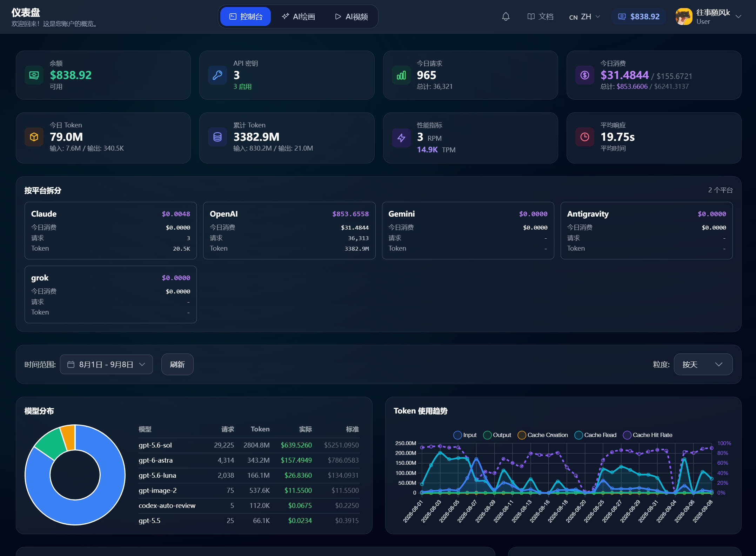Click the grok platform card
The image size is (756, 556).
tap(111, 294)
